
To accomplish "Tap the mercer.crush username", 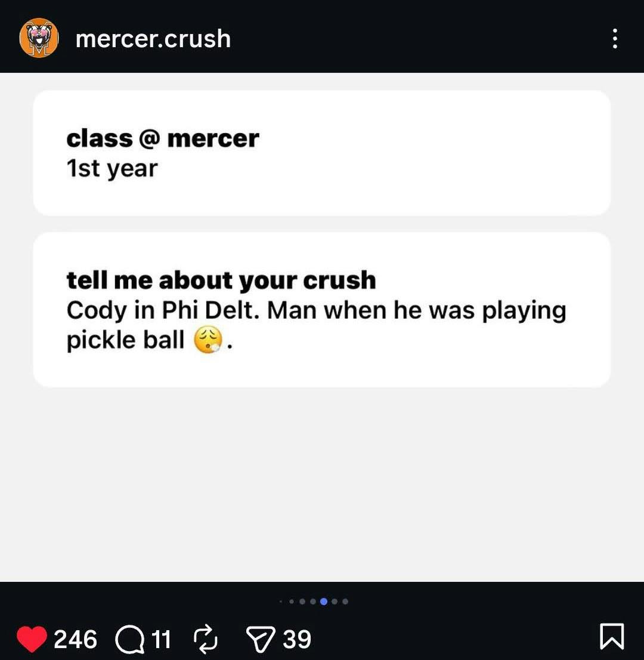I will pyautogui.click(x=153, y=39).
